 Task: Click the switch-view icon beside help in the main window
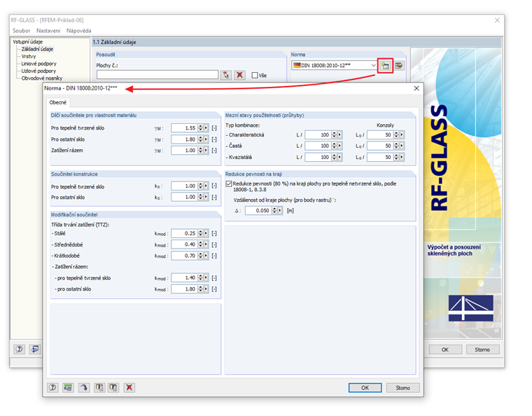(x=34, y=349)
